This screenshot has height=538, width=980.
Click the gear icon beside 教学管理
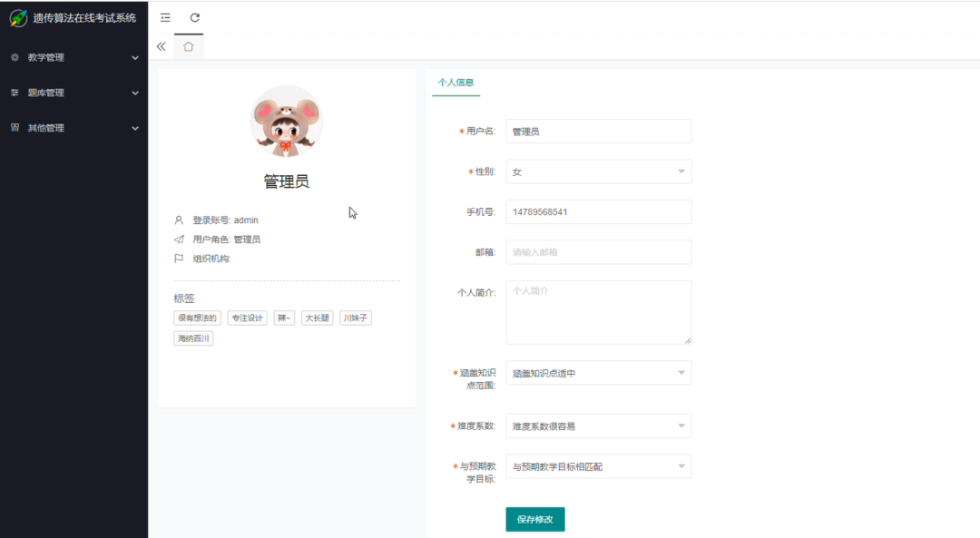pos(15,57)
